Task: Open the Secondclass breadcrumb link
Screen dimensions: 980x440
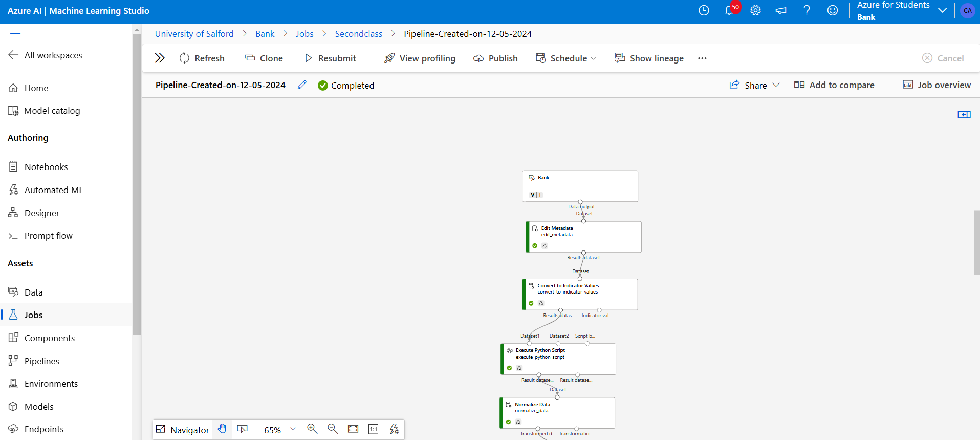Action: (358, 34)
